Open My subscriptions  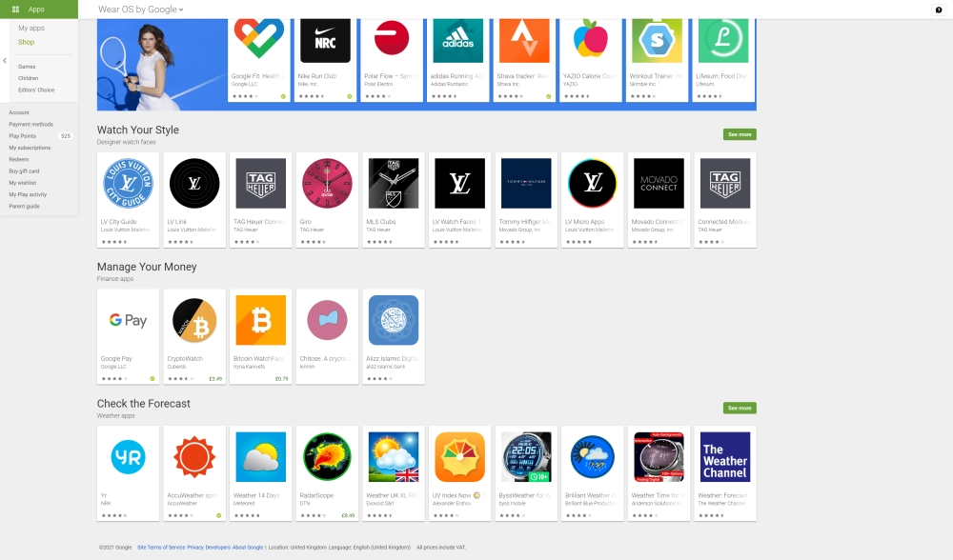click(30, 148)
